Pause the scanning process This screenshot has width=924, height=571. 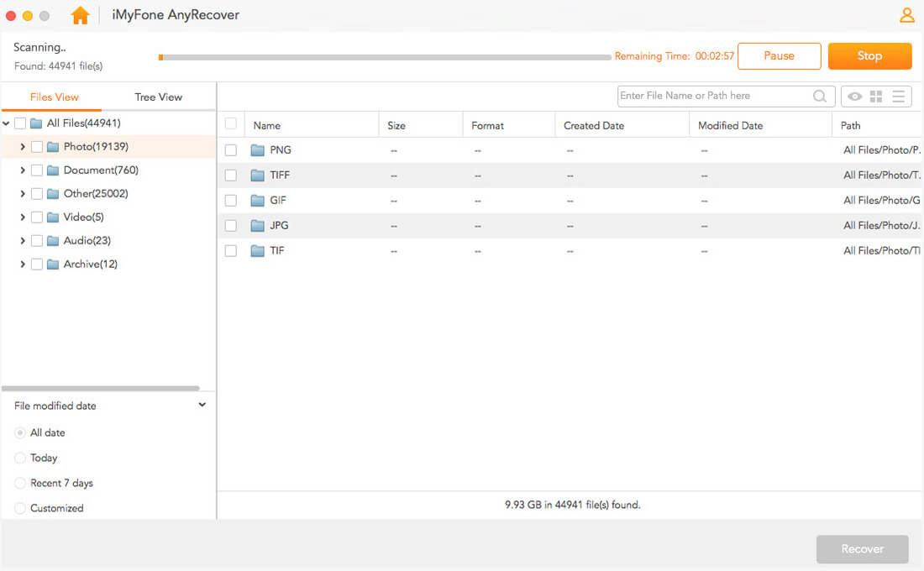[779, 56]
